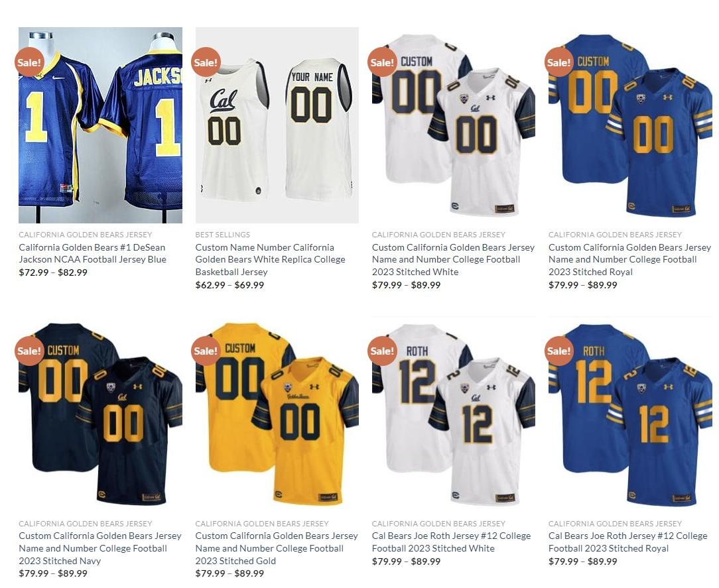This screenshot has width=719, height=588.
Task: Click Sale badge on DeSean Jackson jersey
Action: coord(29,62)
